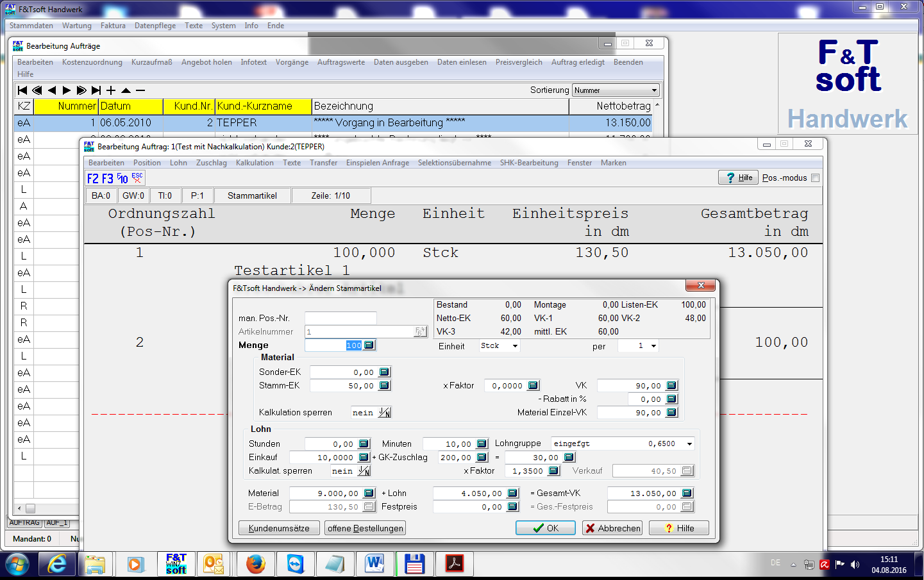
Task: Confirm dialog with OK button
Action: point(546,528)
